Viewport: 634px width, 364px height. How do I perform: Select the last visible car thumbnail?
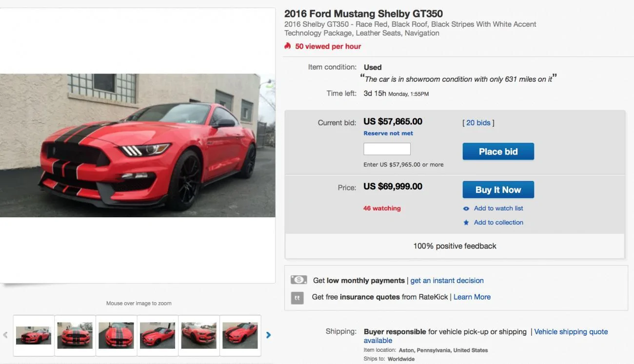240,335
